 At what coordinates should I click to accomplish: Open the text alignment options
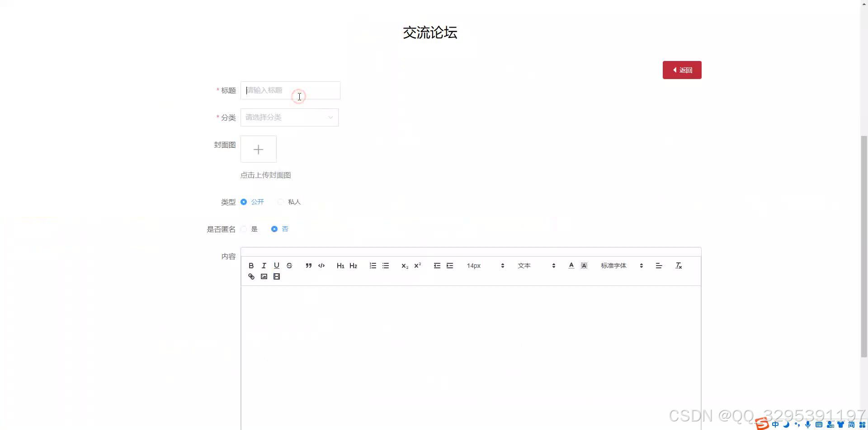(659, 266)
